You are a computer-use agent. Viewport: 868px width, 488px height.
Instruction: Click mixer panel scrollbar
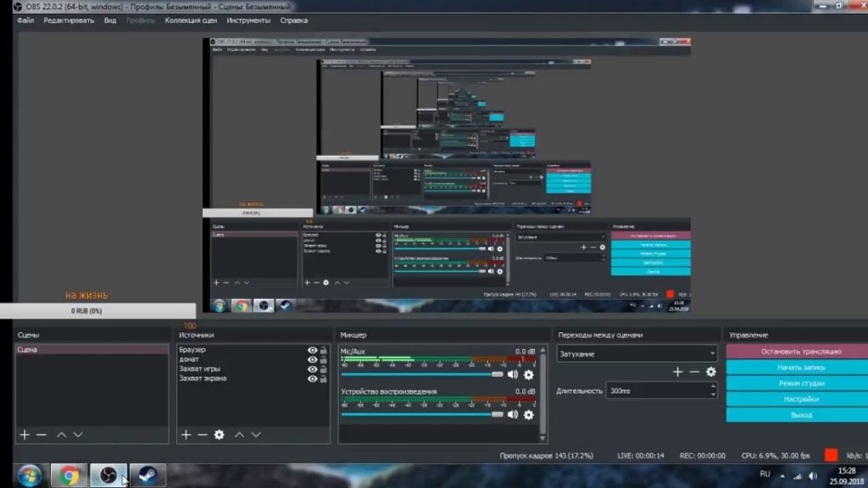pos(542,394)
